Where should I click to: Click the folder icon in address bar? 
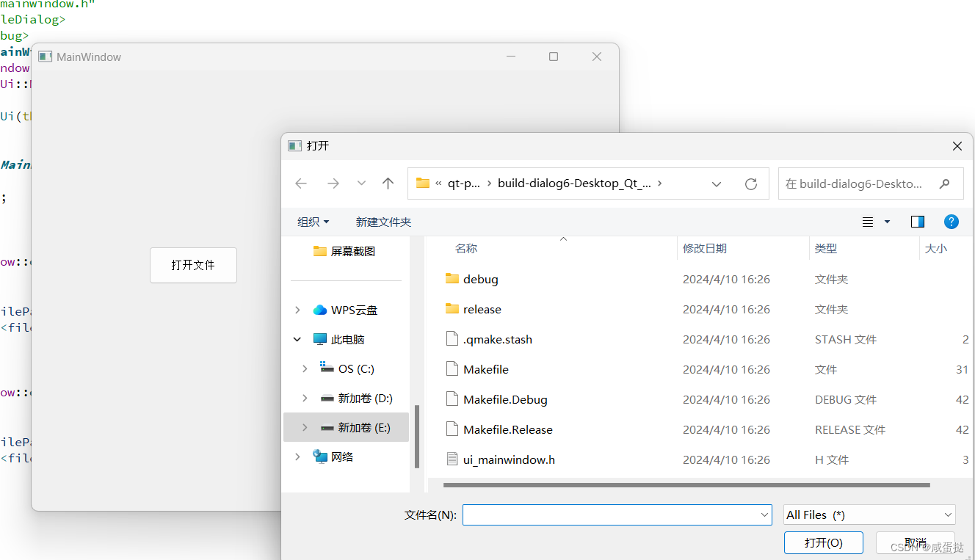tap(422, 183)
